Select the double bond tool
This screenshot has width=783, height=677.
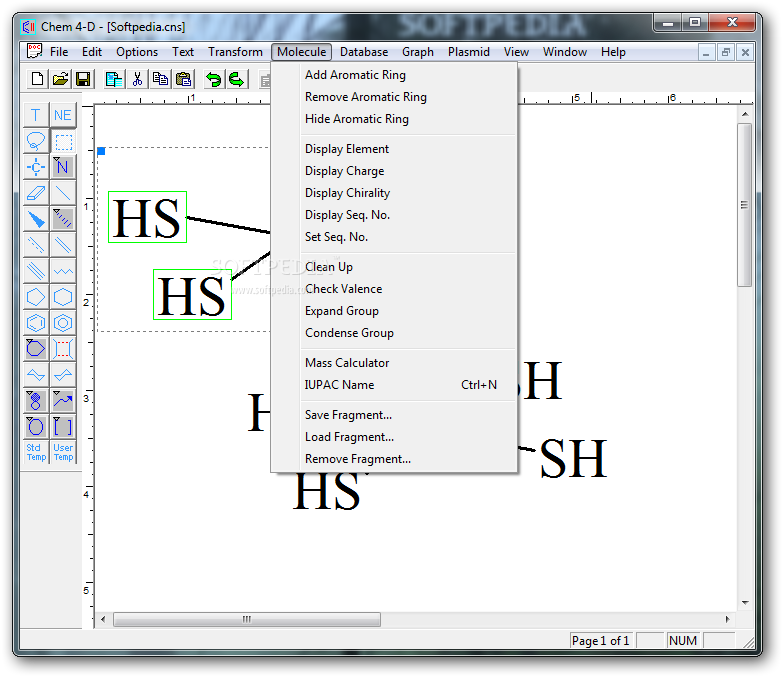pyautogui.click(x=63, y=245)
